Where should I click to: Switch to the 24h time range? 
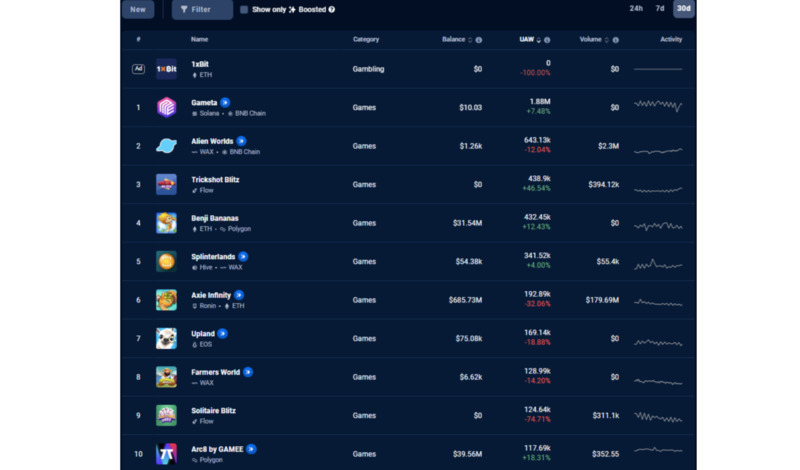tap(636, 9)
